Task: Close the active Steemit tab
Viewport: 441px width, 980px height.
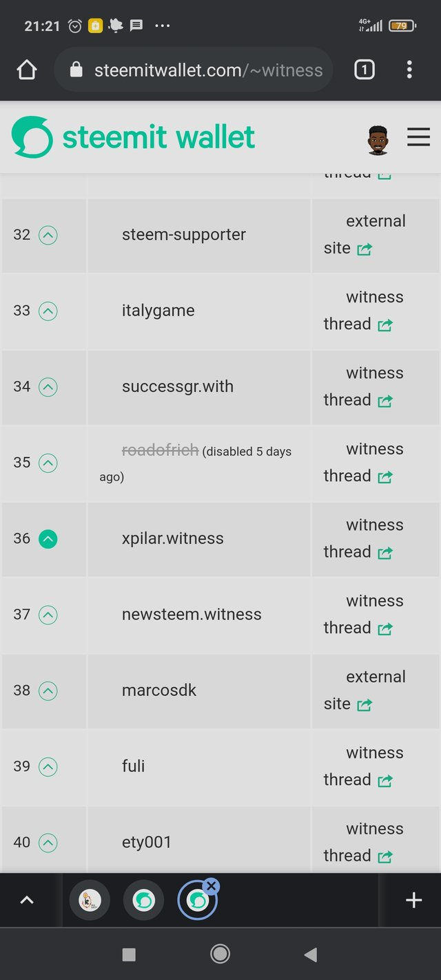Action: pyautogui.click(x=212, y=886)
